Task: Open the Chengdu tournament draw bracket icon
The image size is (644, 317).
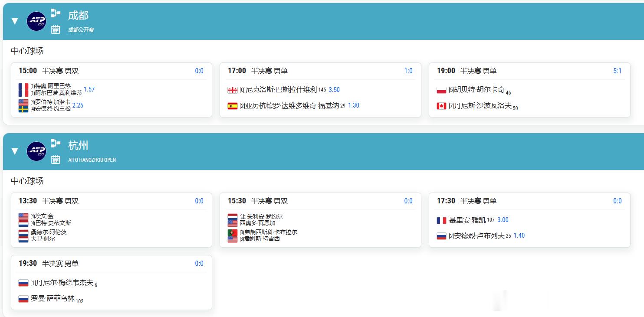Action: coord(56,13)
